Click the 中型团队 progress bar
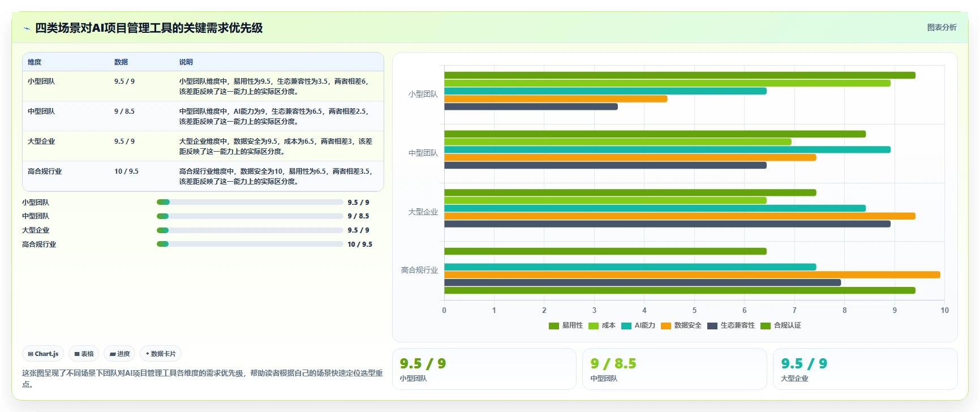 (250, 216)
